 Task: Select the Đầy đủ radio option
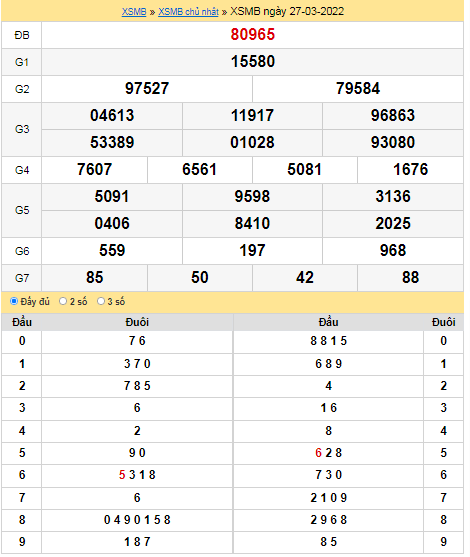(x=14, y=301)
